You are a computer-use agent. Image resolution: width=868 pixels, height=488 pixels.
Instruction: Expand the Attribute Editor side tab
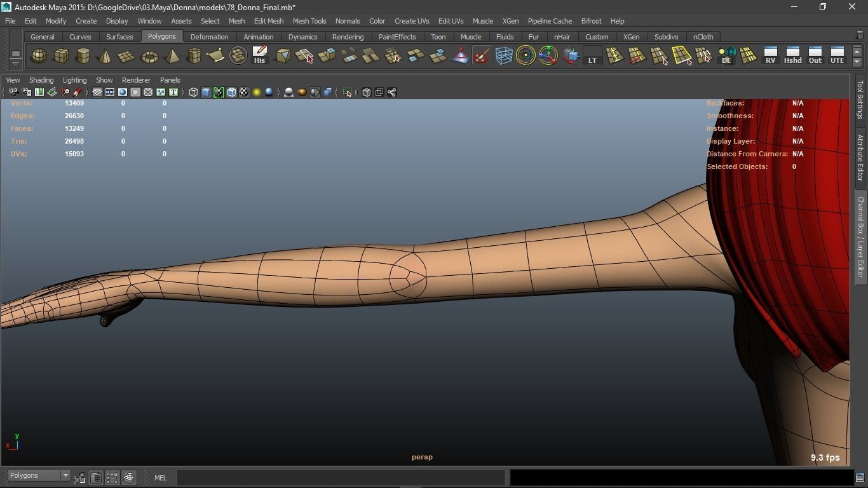pyautogui.click(x=860, y=158)
